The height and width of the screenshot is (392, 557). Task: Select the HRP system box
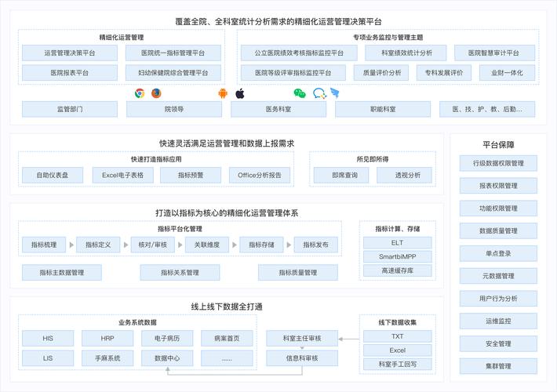point(107,339)
